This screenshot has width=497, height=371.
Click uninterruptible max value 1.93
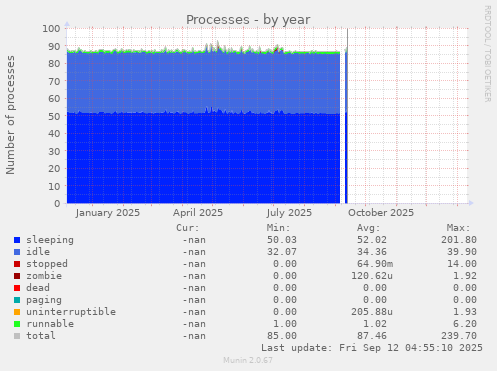[x=465, y=312]
